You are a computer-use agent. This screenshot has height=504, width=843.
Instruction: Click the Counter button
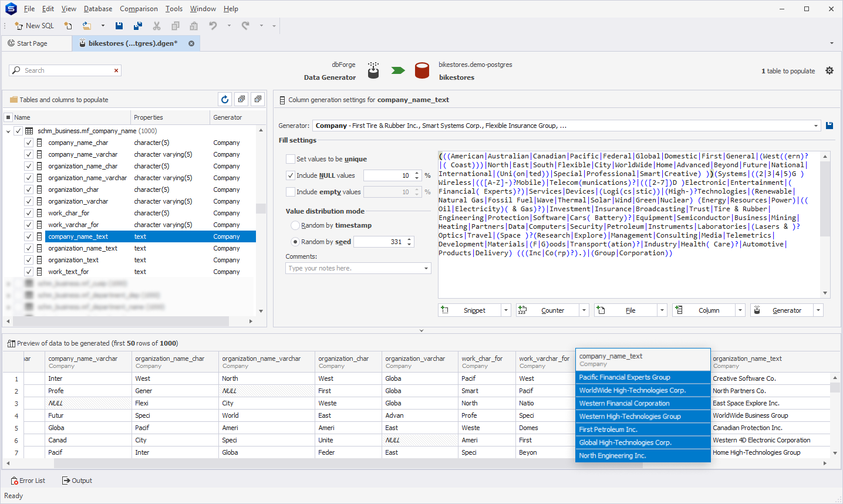(x=548, y=310)
